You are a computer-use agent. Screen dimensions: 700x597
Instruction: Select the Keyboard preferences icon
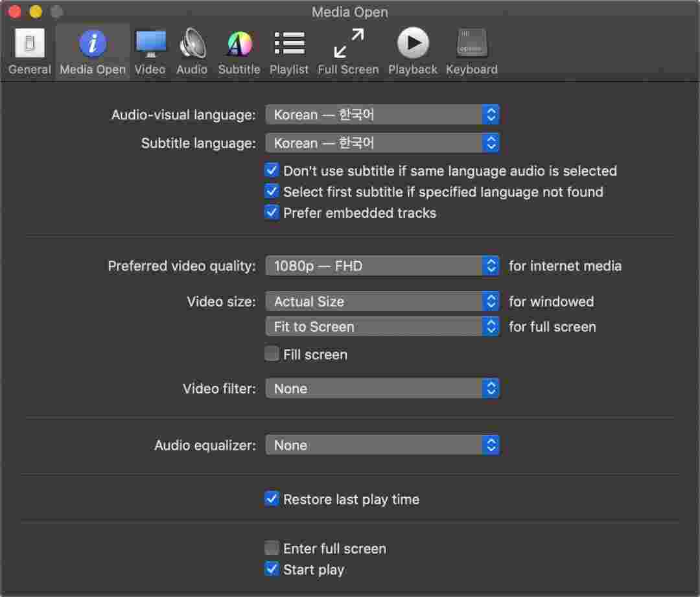(x=472, y=44)
